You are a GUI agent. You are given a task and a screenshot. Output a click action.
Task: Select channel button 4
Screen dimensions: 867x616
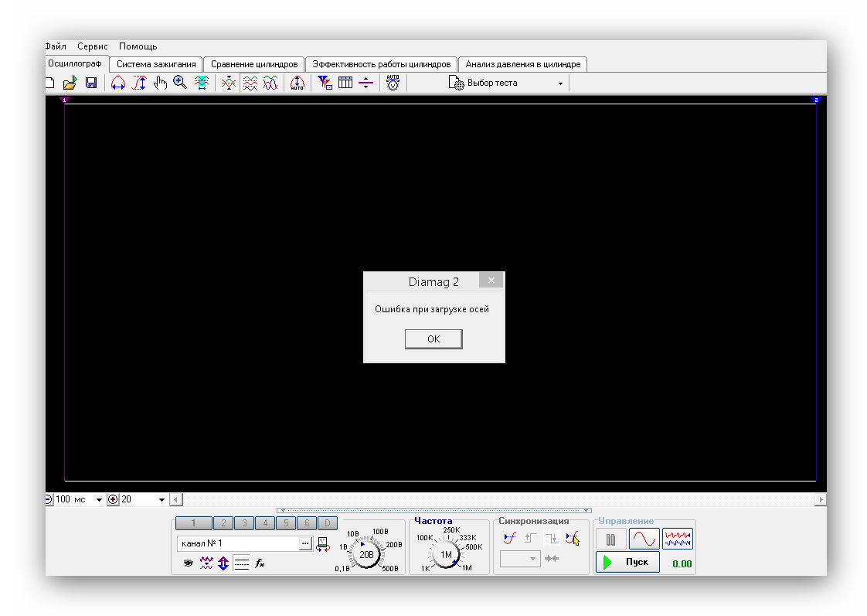265,523
